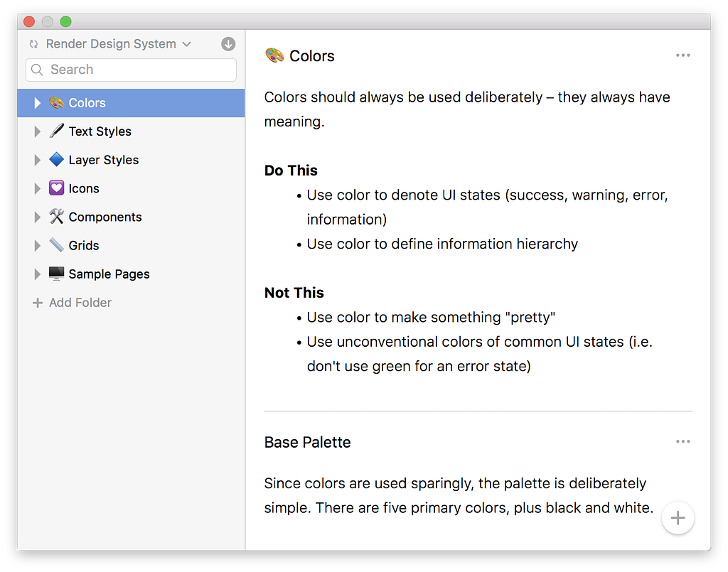Expand the Colors folder disclosure triangle
Screen dimensions: 728x572
pos(38,103)
